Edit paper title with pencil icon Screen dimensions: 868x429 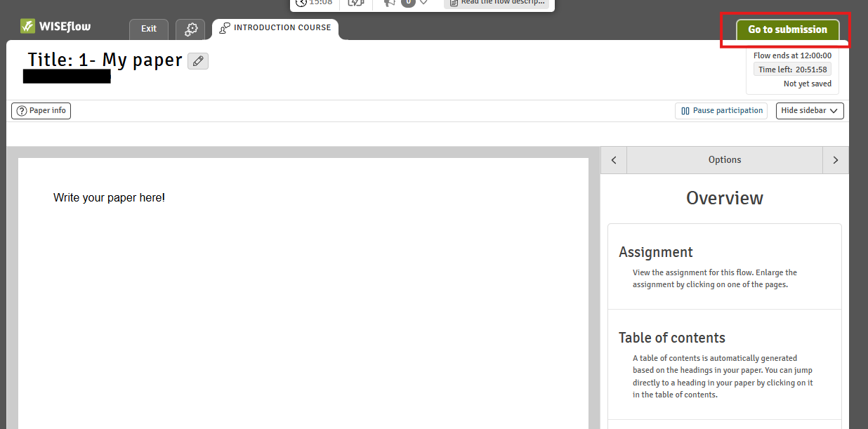coord(198,61)
